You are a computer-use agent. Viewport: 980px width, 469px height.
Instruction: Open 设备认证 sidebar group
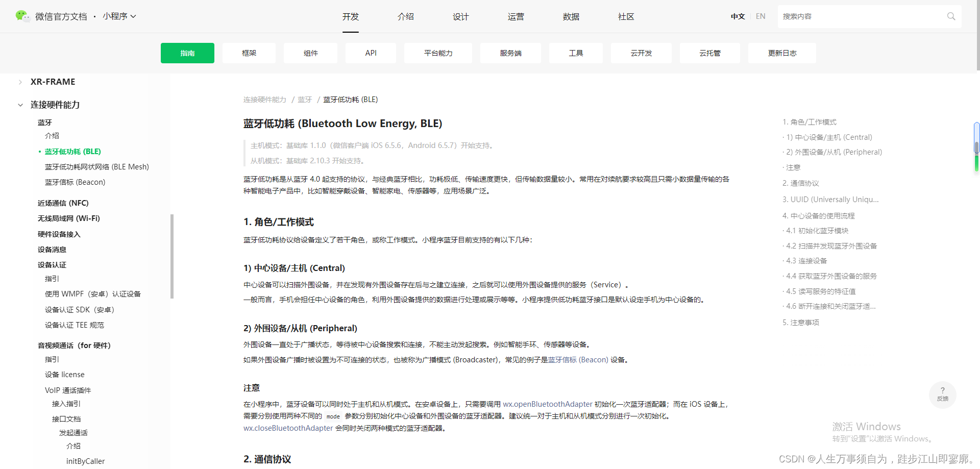(52, 265)
